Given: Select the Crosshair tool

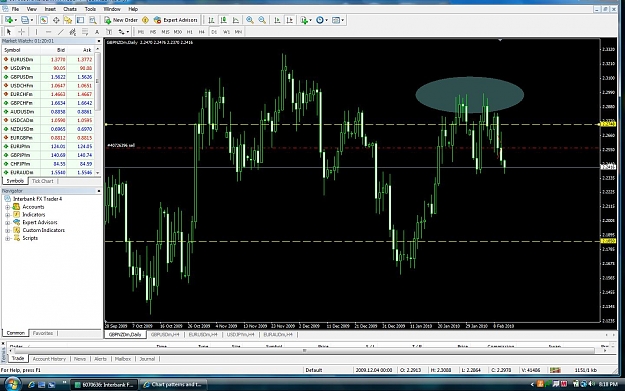Looking at the screenshot, I should (22, 31).
